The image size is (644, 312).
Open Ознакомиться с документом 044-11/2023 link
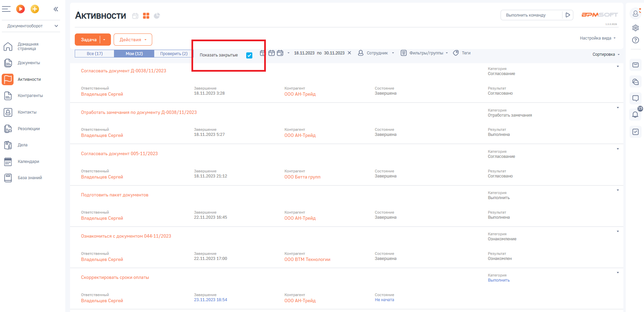[126, 236]
